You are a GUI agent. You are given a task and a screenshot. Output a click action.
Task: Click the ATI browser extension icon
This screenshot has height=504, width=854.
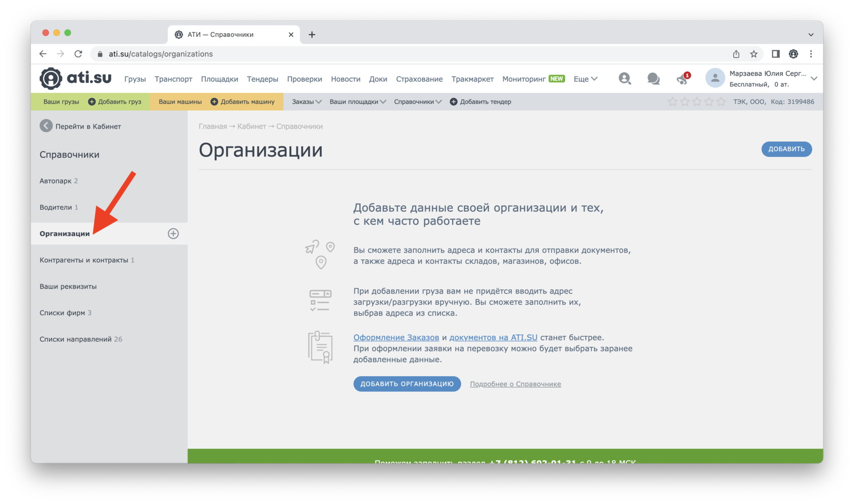coord(794,54)
